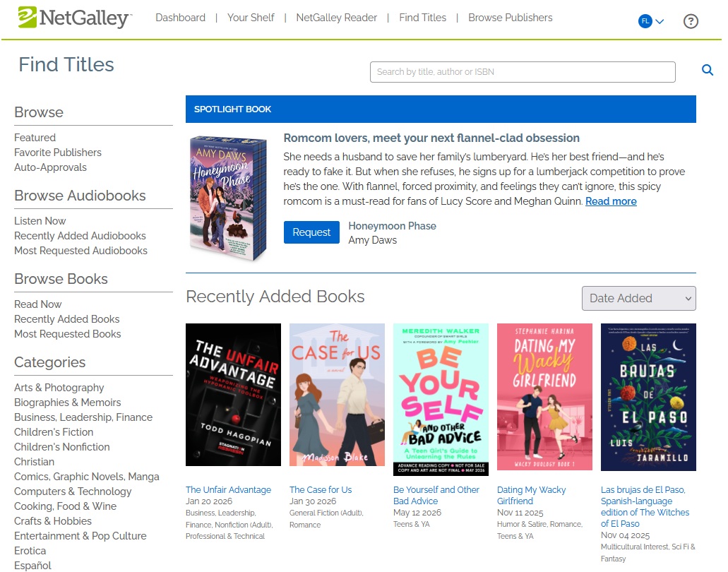
Task: Select Arts & Photography category
Action: [59, 388]
